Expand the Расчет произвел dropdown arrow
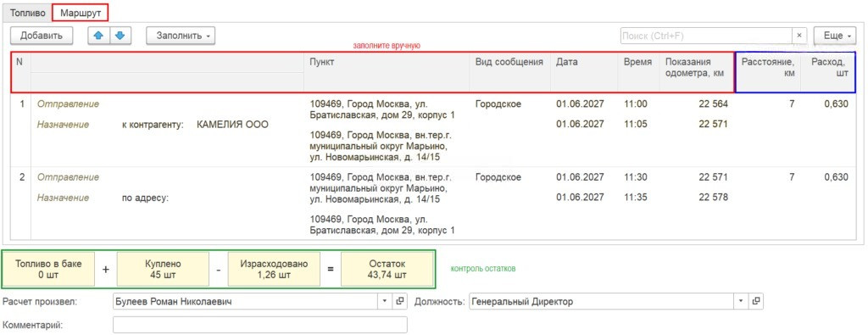This screenshot has width=868, height=335. tap(386, 302)
